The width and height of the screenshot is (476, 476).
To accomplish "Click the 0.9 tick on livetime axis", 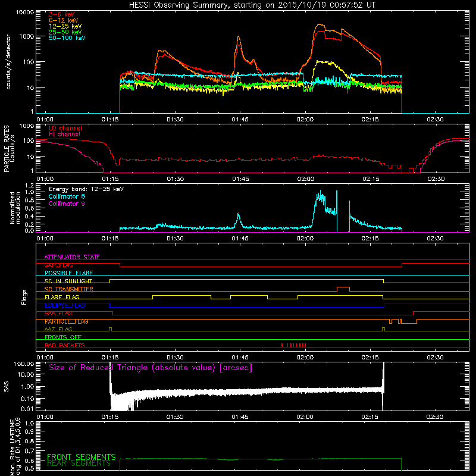I will pyautogui.click(x=29, y=432).
